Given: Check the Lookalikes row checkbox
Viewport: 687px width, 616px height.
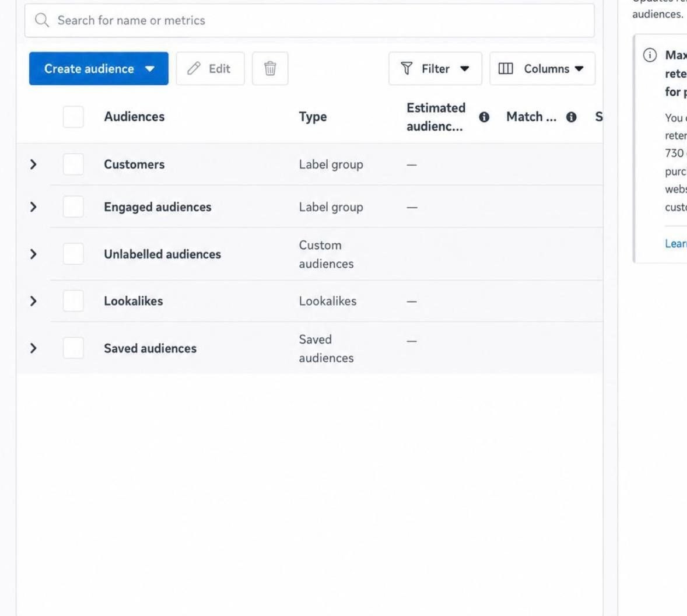Looking at the screenshot, I should pos(73,301).
